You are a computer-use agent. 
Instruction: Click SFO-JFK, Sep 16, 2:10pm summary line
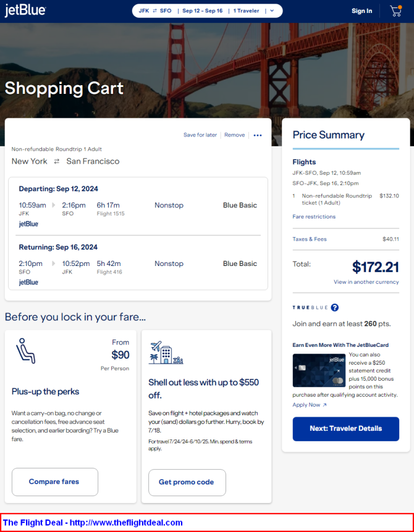pos(326,183)
